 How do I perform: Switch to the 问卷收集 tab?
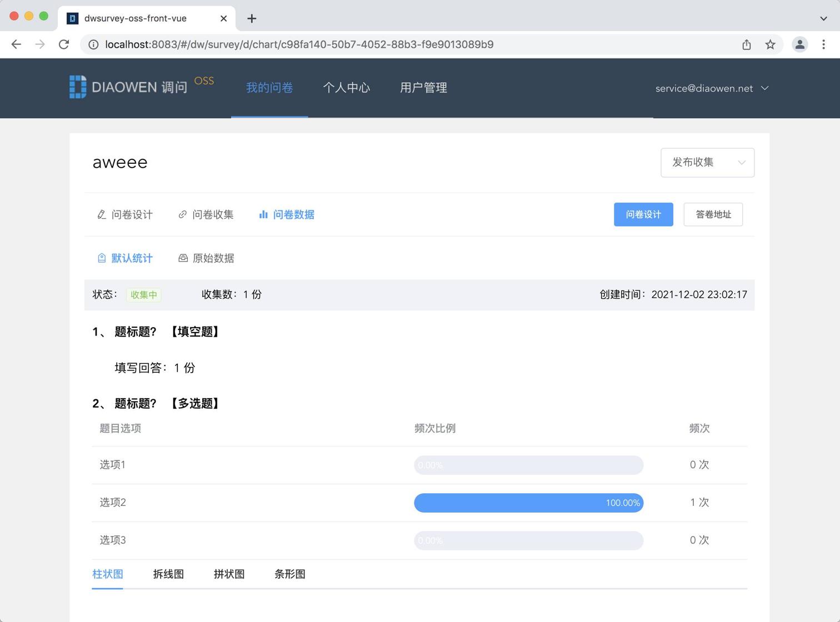tap(206, 214)
